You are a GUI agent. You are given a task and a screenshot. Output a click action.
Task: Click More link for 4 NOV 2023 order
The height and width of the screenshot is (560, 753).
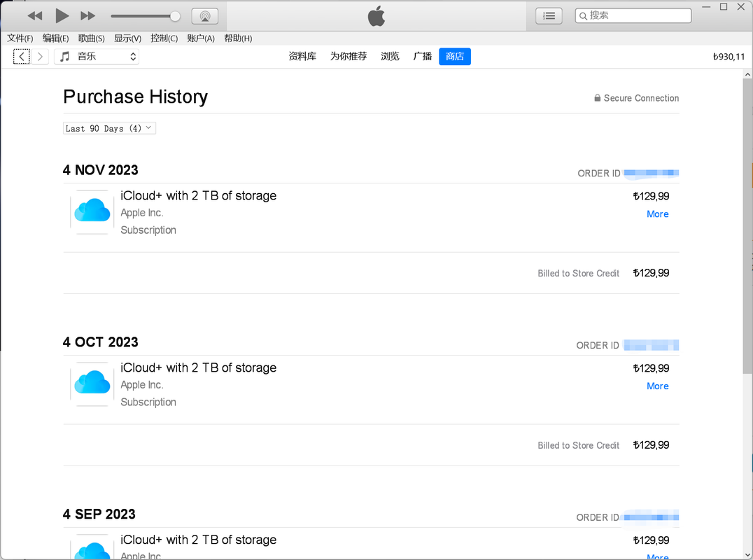pos(657,214)
